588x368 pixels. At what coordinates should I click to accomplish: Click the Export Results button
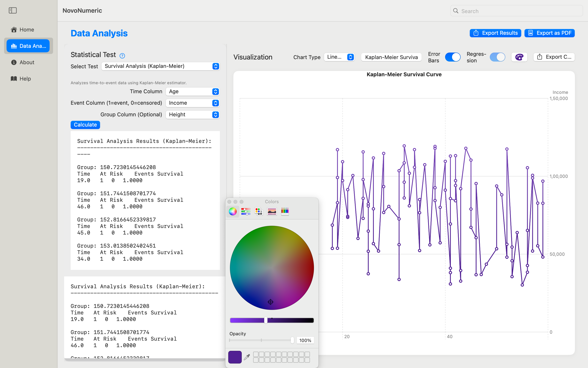click(x=495, y=33)
